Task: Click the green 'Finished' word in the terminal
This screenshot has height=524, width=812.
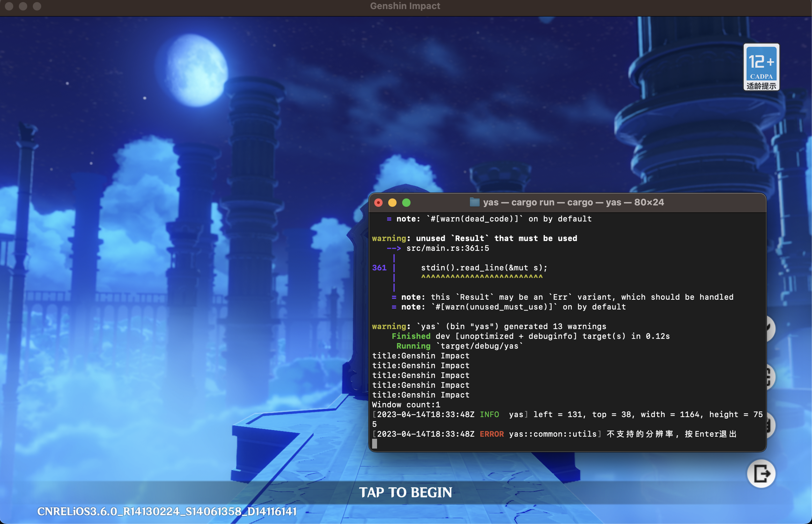Action: (411, 336)
